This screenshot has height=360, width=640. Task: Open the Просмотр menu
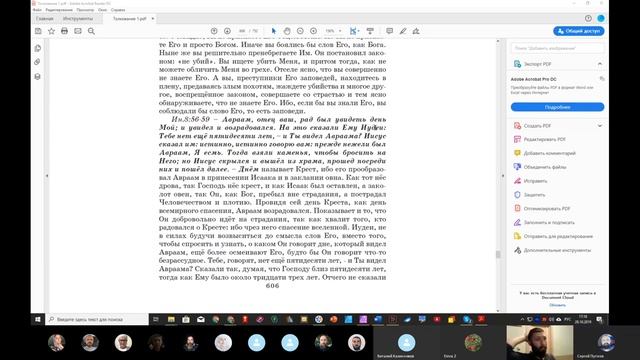tap(85, 10)
